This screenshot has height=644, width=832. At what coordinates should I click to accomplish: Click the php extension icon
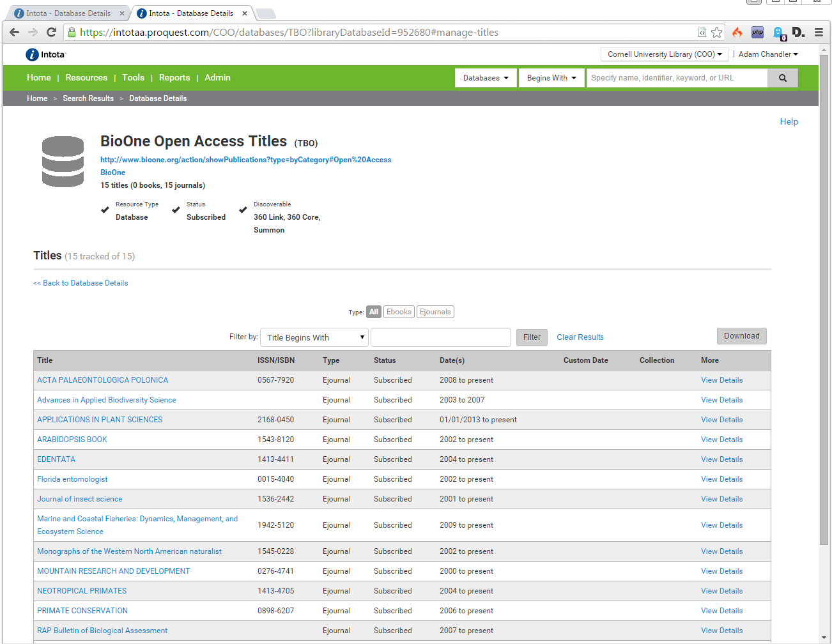click(757, 32)
